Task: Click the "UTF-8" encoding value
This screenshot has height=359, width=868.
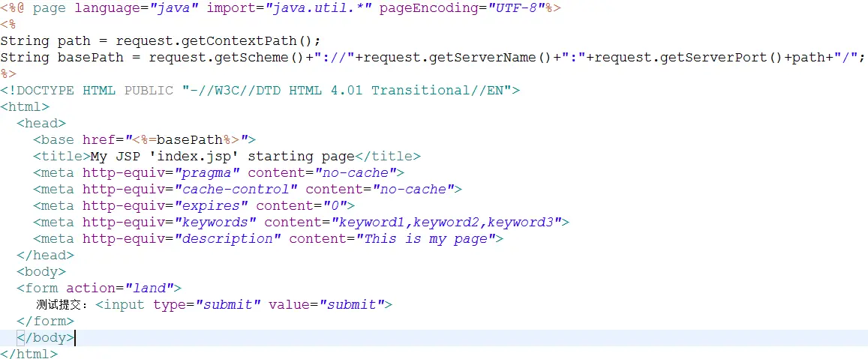Action: (515, 8)
